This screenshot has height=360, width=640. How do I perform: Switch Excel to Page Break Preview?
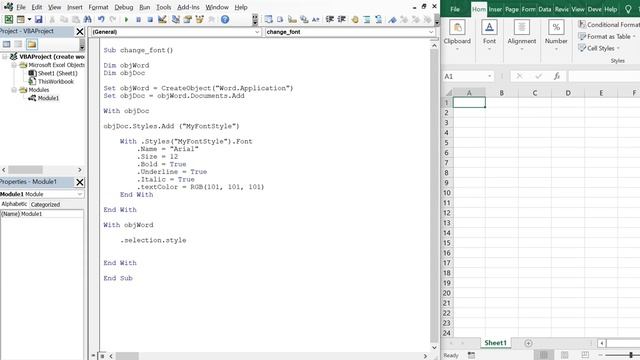(585, 355)
